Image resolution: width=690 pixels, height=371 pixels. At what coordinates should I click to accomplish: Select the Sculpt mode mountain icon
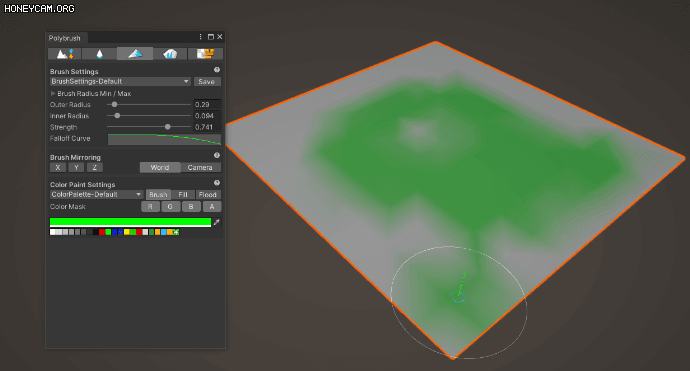pos(65,54)
